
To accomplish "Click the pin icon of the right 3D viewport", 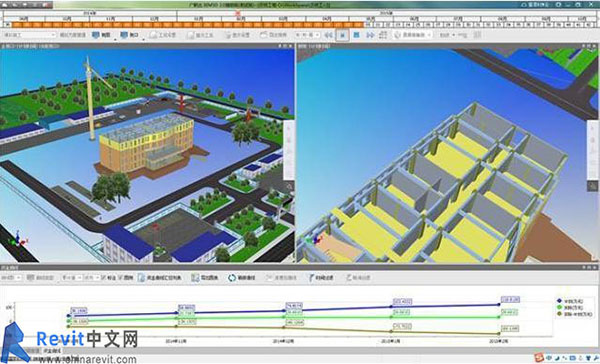I will pyautogui.click(x=585, y=46).
